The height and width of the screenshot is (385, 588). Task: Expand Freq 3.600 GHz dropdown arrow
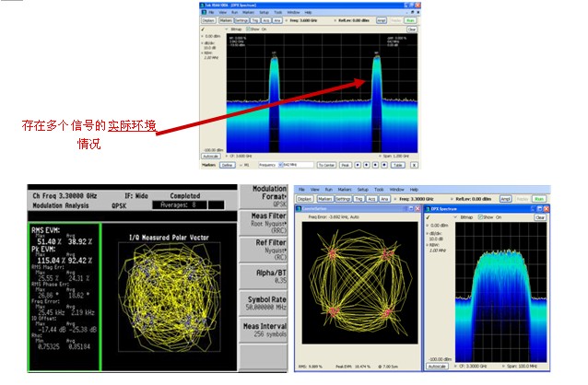click(287, 20)
